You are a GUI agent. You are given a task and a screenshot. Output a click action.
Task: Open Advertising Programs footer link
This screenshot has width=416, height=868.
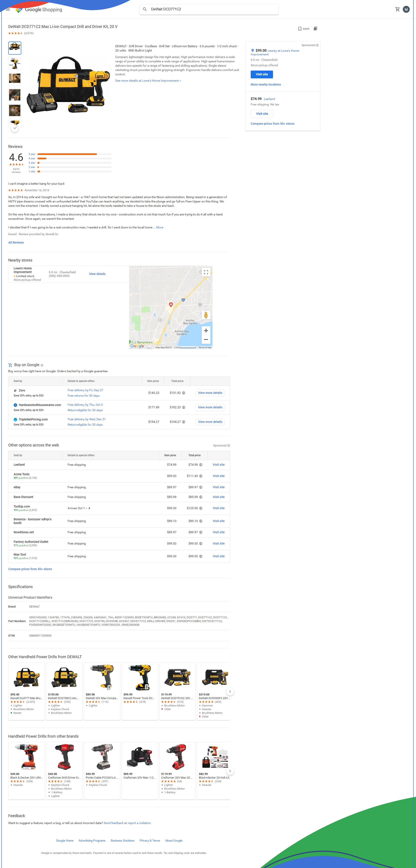(92, 841)
